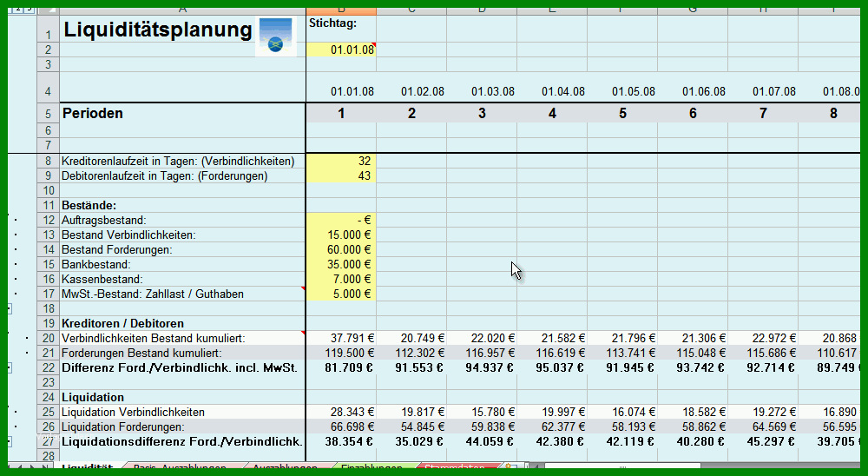Collapse the outline group at row 22
The width and height of the screenshot is (868, 476).
(x=10, y=368)
